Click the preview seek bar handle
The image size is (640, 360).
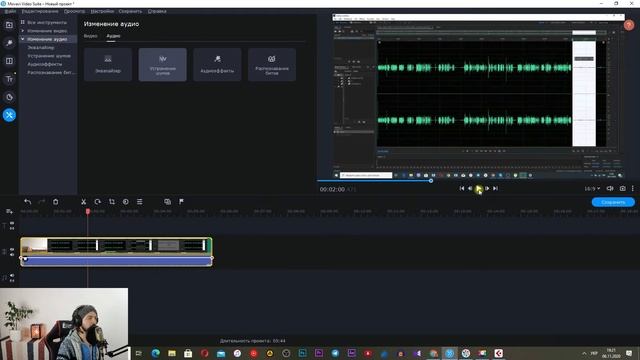coord(431,180)
